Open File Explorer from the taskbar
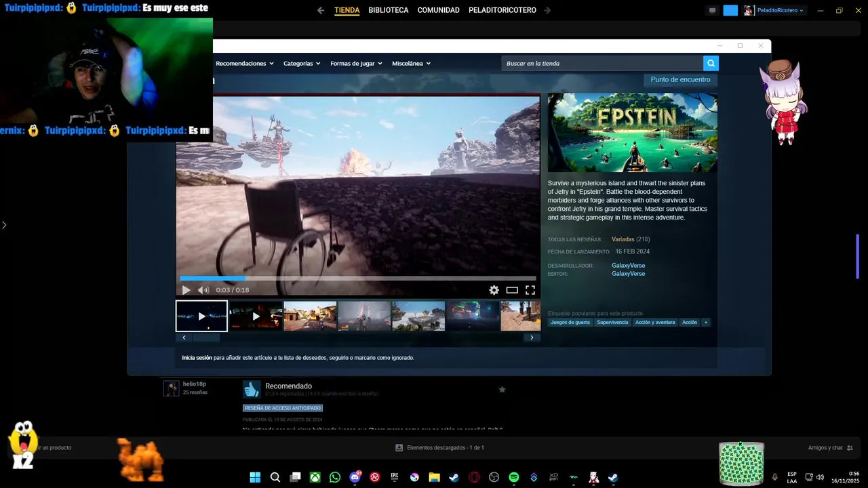868x488 pixels. coord(434,477)
